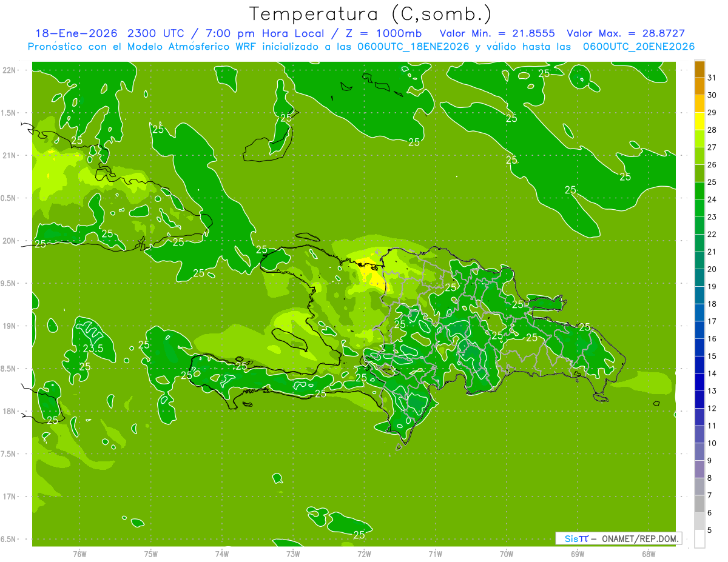Click the '76W' longitude label

(79, 554)
